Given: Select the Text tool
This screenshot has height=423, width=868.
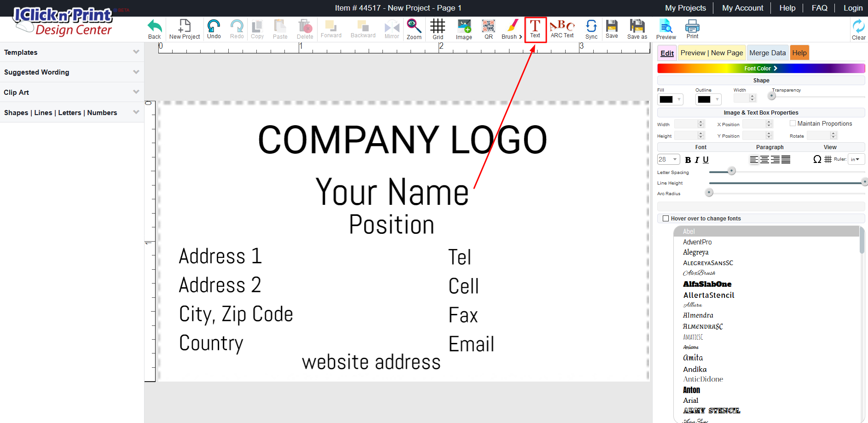Looking at the screenshot, I should point(535,29).
